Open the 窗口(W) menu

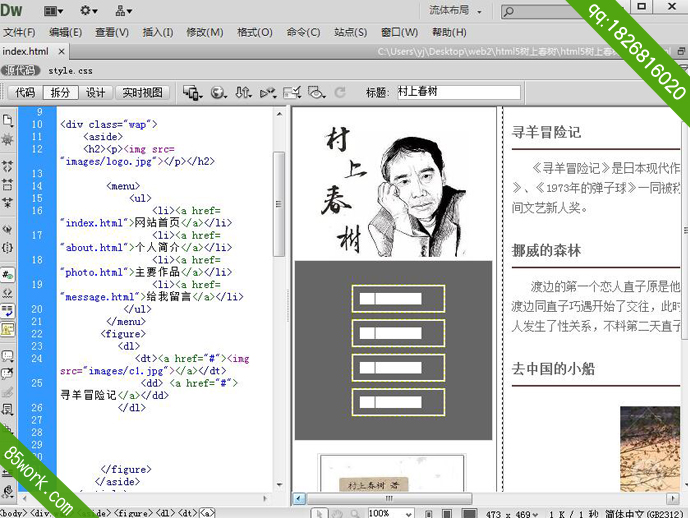(x=399, y=32)
